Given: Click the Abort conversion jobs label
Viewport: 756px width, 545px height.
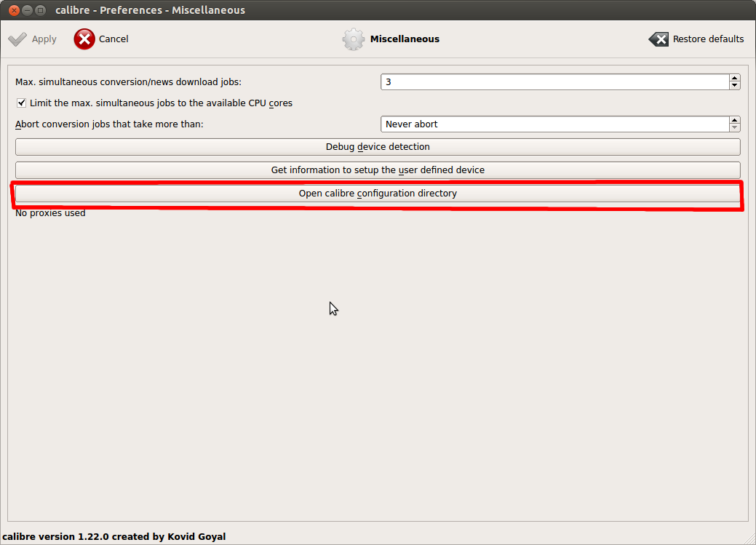Looking at the screenshot, I should 109,124.
